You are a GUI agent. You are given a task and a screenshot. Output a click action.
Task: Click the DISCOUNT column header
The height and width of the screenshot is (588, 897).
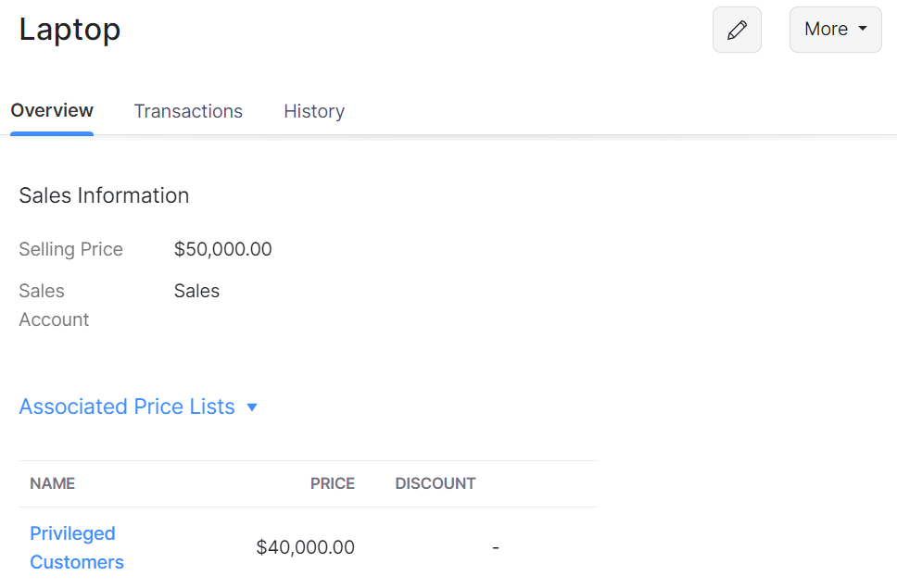436,483
